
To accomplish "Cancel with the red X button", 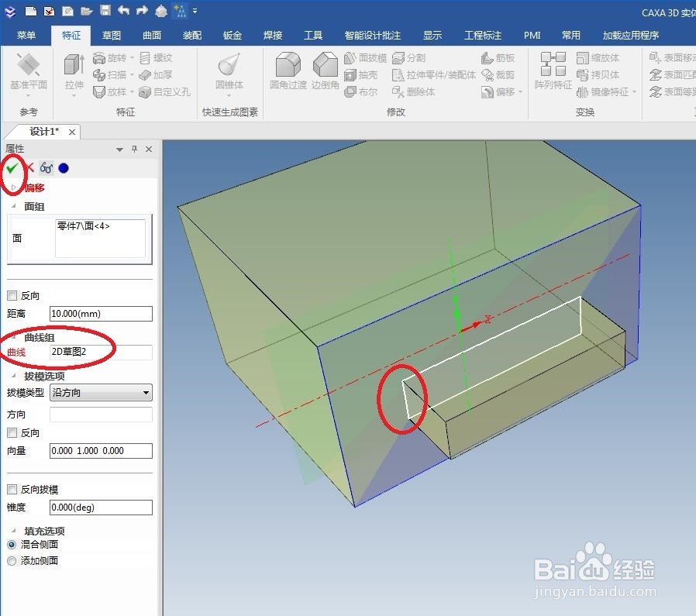I will tap(29, 168).
